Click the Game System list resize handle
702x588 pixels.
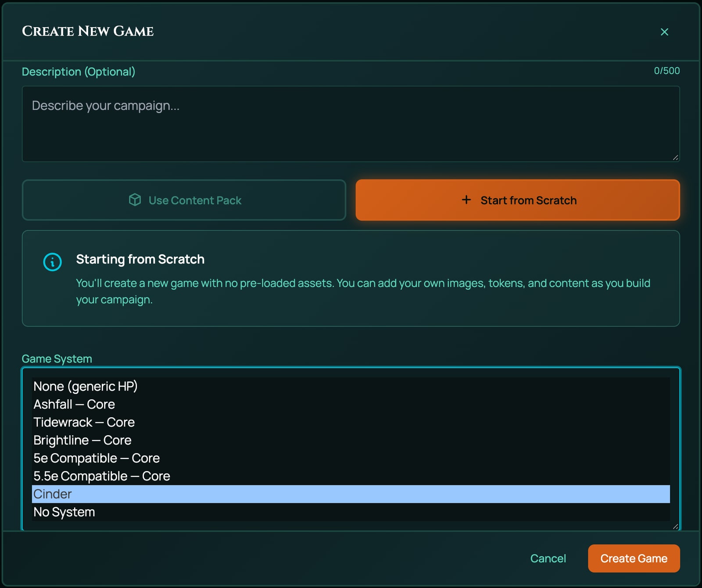[675, 526]
